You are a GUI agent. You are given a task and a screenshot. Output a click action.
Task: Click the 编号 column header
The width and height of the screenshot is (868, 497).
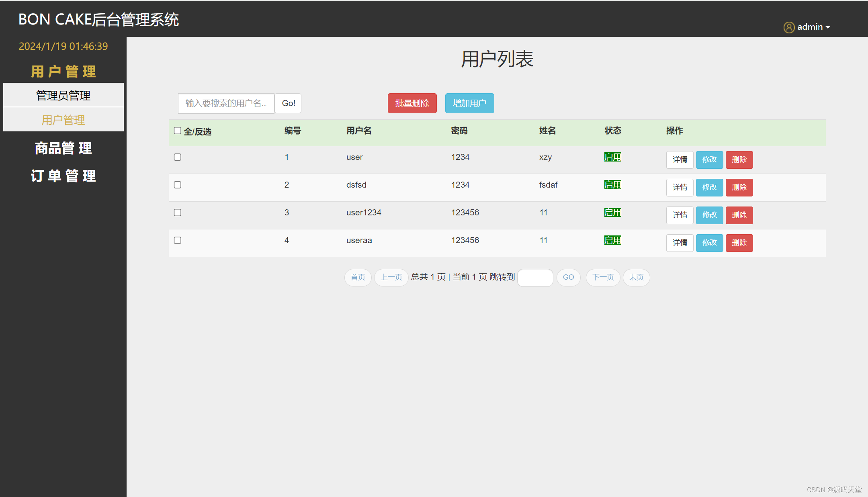pyautogui.click(x=293, y=131)
